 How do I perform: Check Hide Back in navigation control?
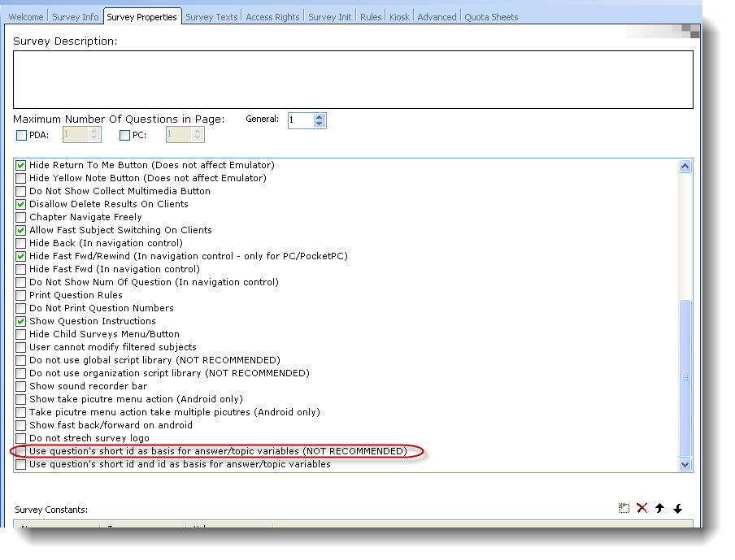20,243
